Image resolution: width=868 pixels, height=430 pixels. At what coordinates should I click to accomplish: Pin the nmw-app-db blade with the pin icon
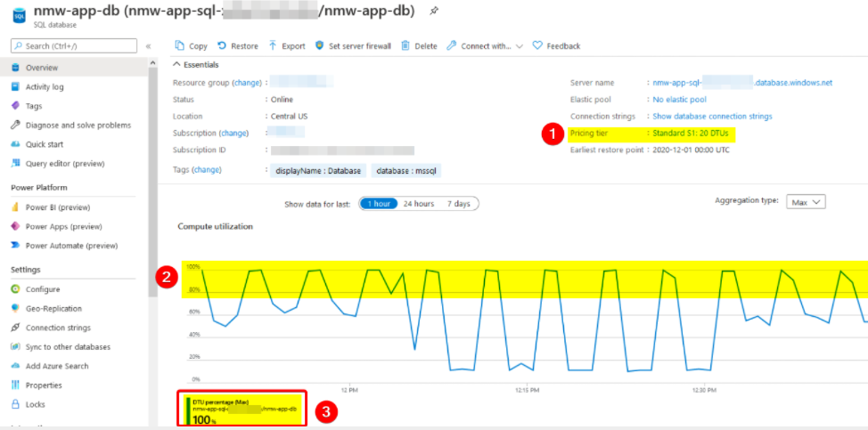[435, 11]
